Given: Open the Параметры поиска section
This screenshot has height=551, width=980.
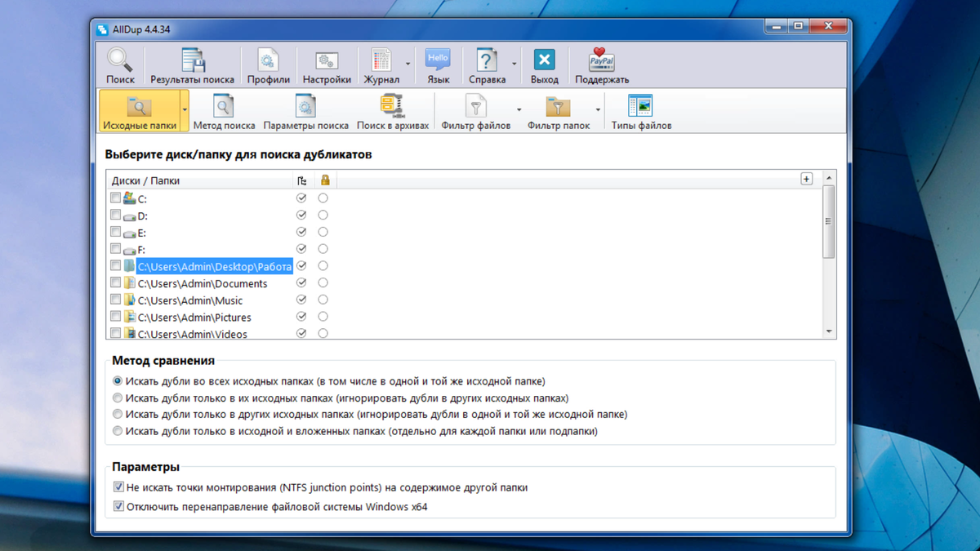Looking at the screenshot, I should pyautogui.click(x=306, y=111).
